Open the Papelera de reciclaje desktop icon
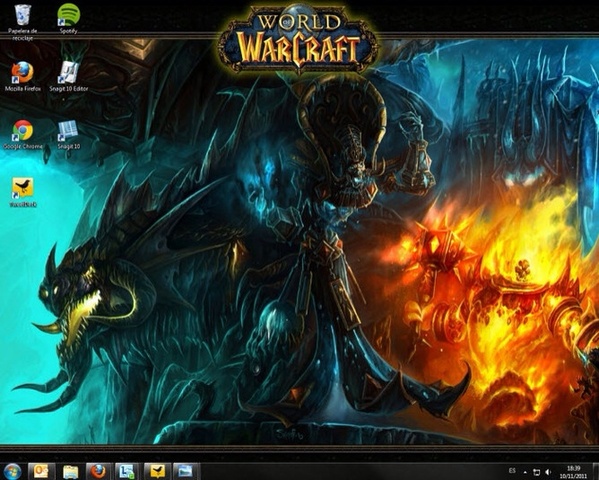 click(23, 22)
